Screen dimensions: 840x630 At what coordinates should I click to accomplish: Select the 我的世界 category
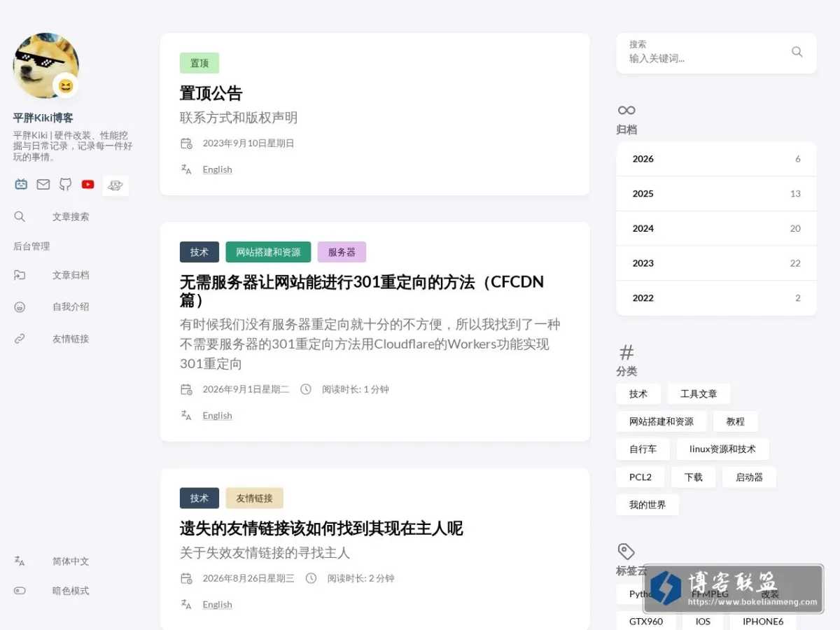coord(647,505)
